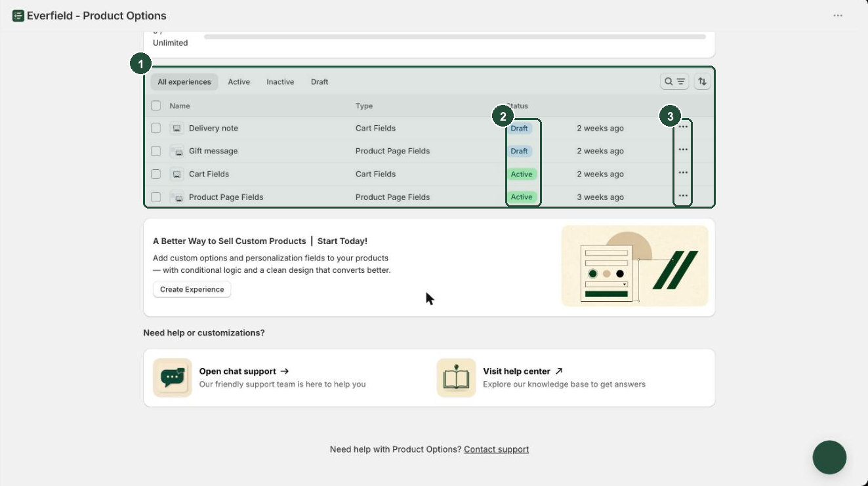The height and width of the screenshot is (486, 868).
Task: Open three-dot menu for Cart Fields row
Action: (x=683, y=173)
